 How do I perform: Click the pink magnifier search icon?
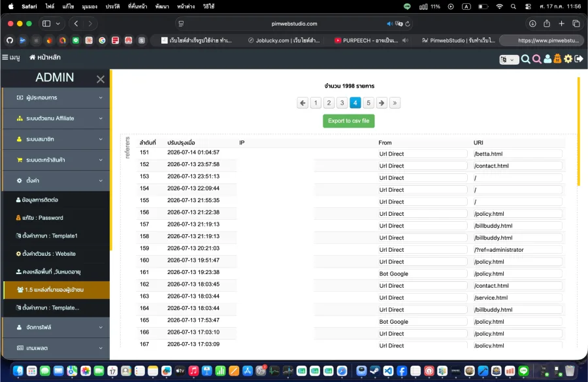click(x=536, y=59)
